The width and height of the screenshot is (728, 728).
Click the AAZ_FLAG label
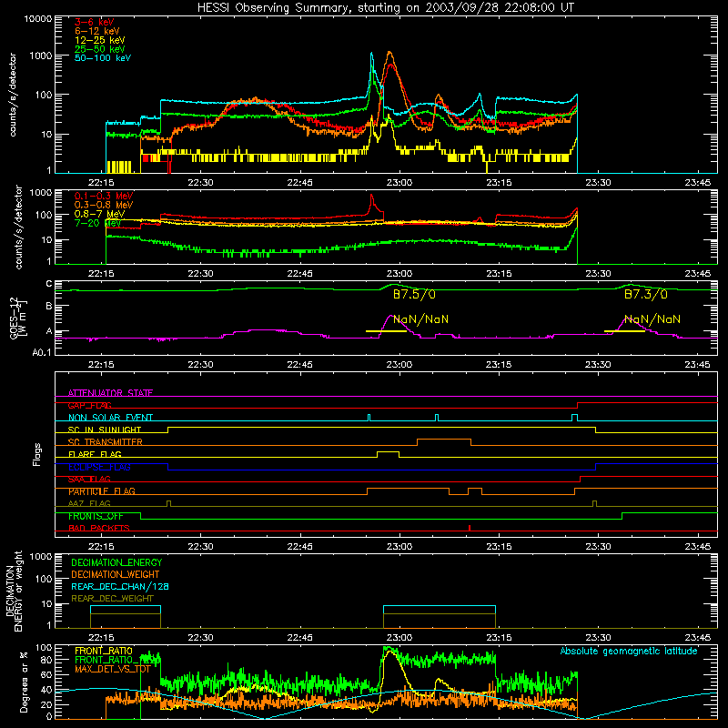[89, 504]
